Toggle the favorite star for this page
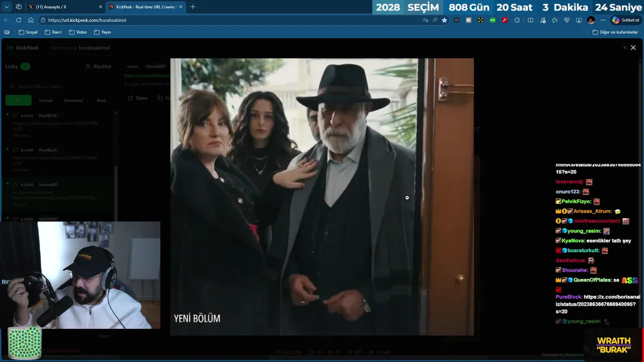 coord(444,20)
